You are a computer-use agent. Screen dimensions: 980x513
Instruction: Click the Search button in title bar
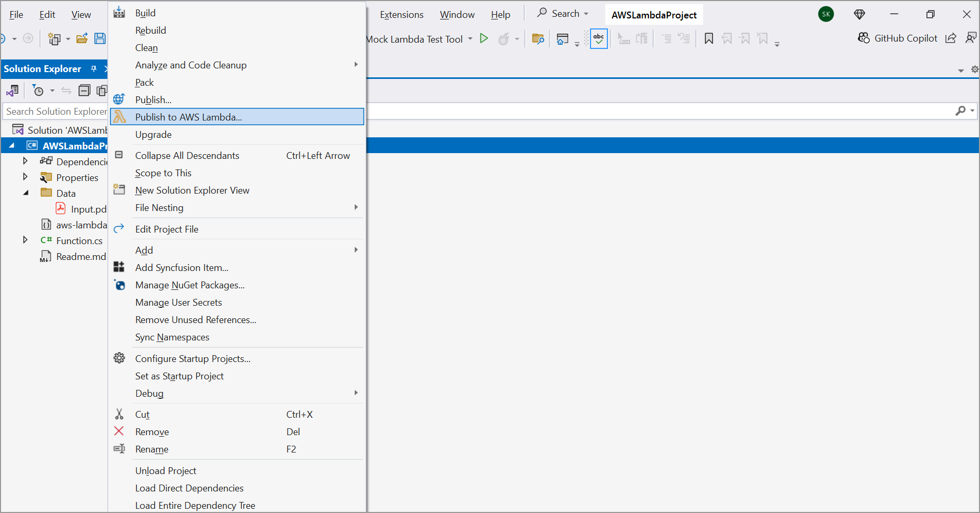point(563,14)
